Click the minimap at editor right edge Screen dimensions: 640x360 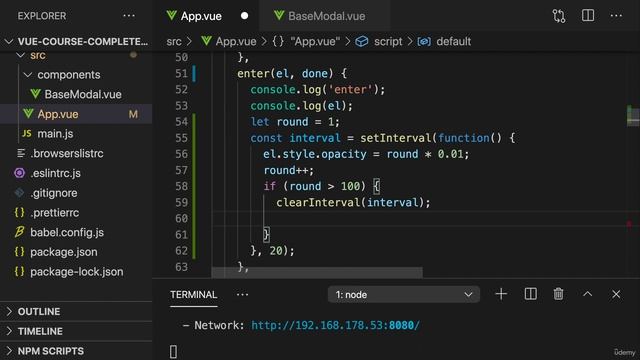tap(633, 116)
